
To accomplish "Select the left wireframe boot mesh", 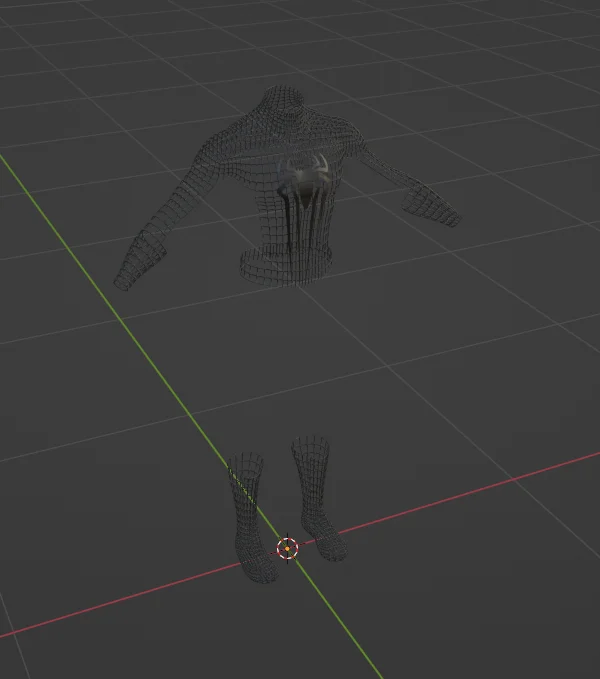I will [252, 517].
